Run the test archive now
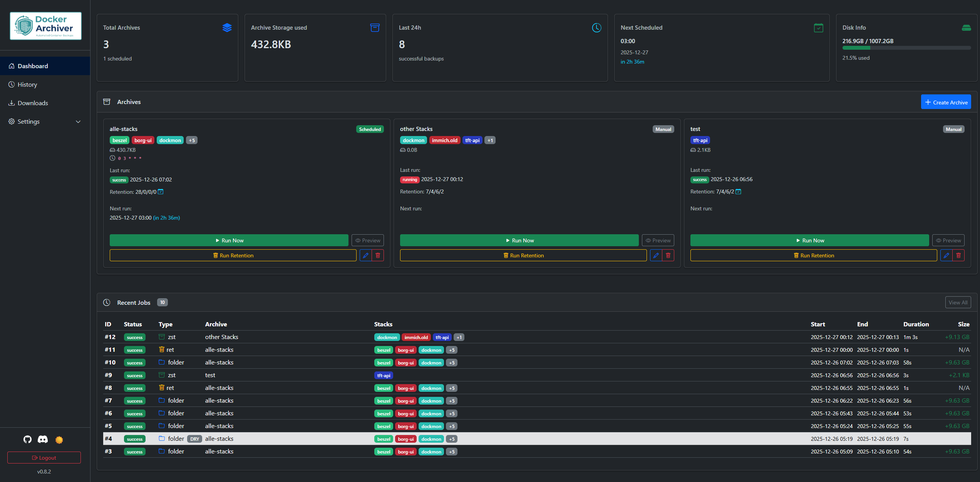This screenshot has width=980, height=482. 809,240
